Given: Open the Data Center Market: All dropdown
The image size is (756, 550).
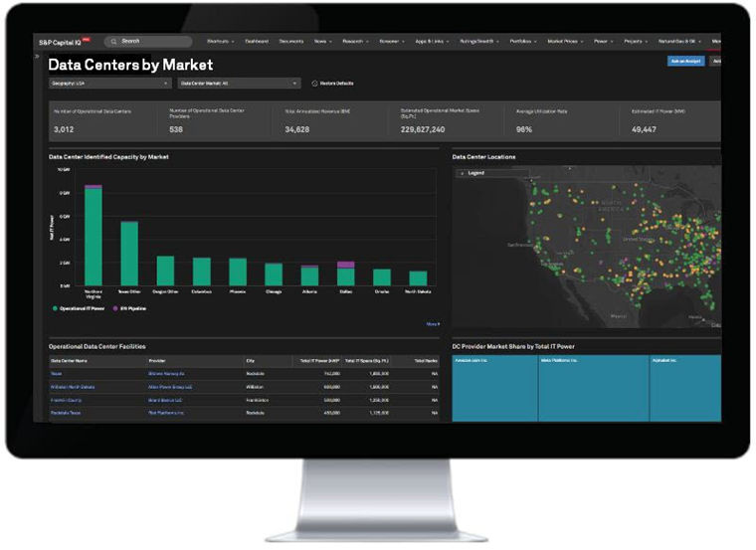Looking at the screenshot, I should click(x=239, y=84).
